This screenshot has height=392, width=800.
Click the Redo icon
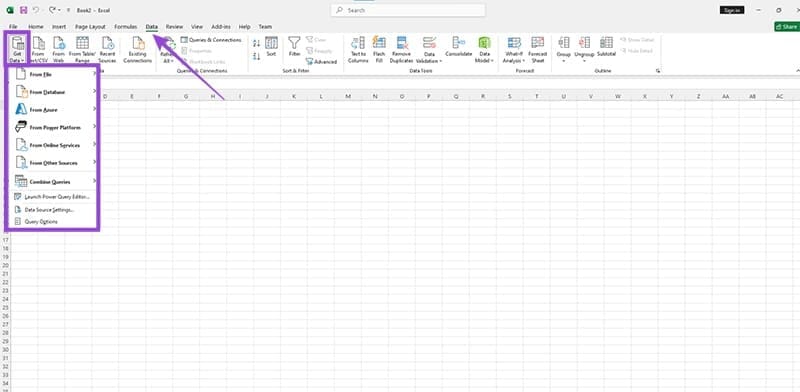tap(52, 10)
